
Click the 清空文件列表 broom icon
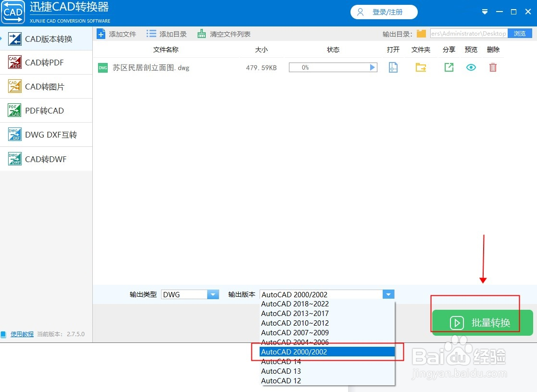pos(202,34)
